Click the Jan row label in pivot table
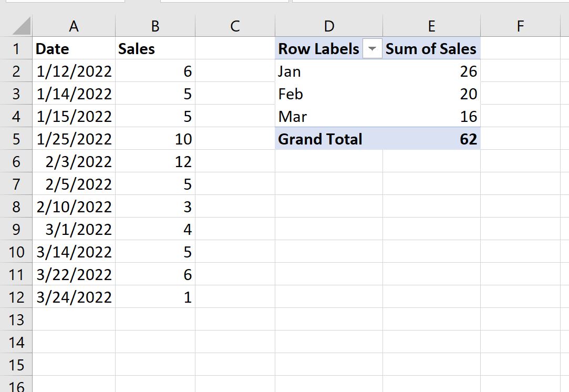Image resolution: width=569 pixels, height=392 pixels. pyautogui.click(x=328, y=71)
